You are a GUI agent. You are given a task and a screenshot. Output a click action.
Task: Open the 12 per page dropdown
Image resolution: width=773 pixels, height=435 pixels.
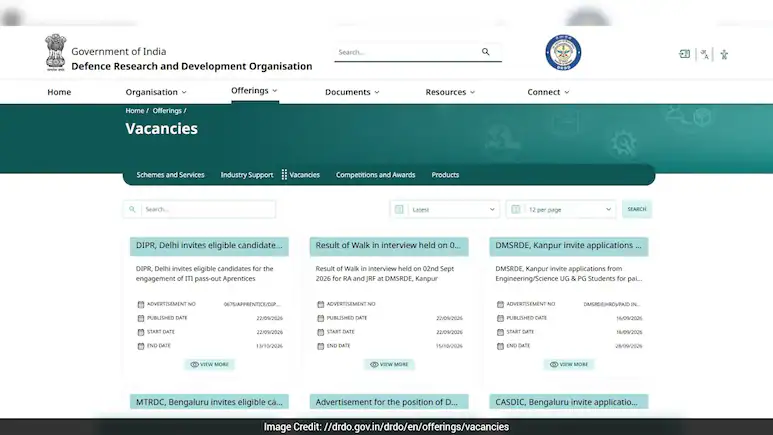[561, 210]
